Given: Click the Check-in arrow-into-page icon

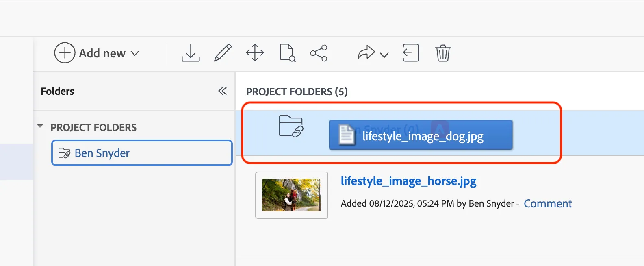Looking at the screenshot, I should (x=411, y=53).
